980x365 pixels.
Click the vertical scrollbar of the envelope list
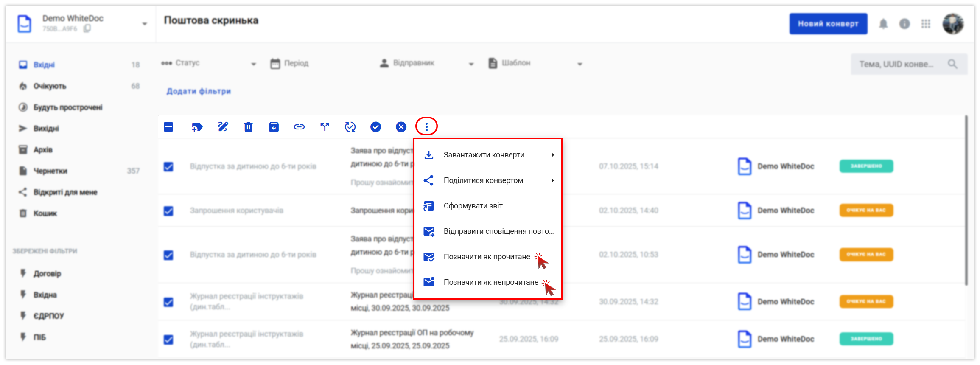pos(966,200)
